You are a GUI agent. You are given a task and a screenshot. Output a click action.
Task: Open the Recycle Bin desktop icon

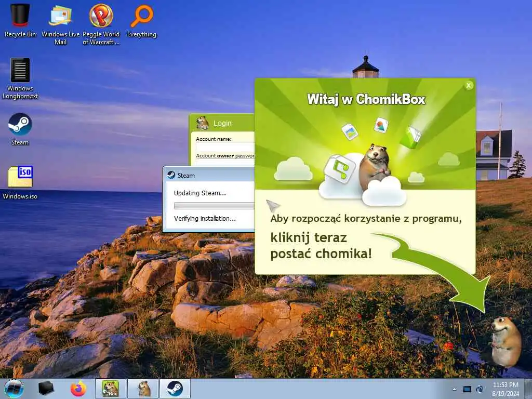point(20,21)
